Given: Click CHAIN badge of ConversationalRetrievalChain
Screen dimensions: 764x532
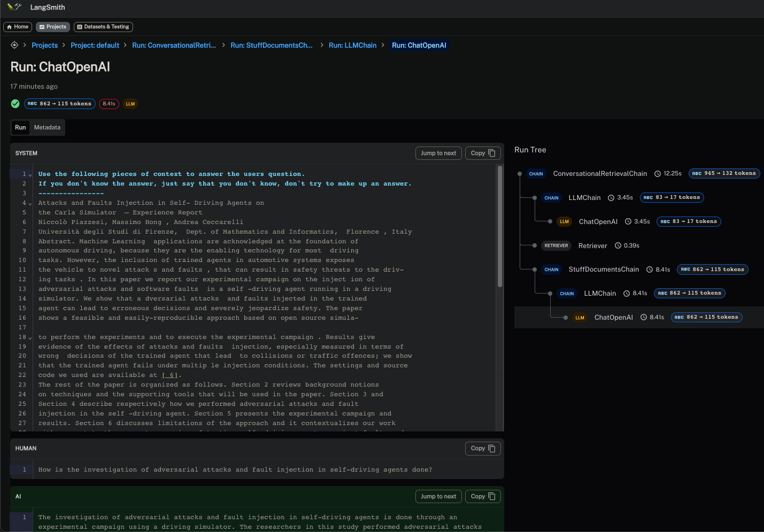Looking at the screenshot, I should (536, 174).
